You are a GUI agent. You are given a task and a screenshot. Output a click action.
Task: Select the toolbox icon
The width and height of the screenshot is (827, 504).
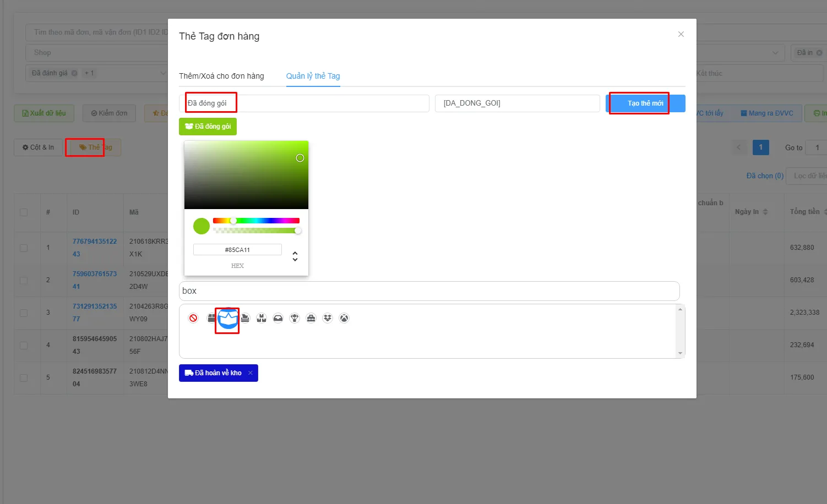click(311, 318)
